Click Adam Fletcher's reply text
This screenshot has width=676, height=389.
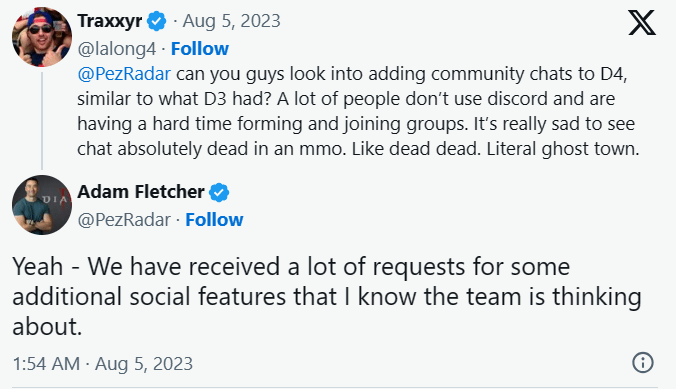[x=327, y=296]
